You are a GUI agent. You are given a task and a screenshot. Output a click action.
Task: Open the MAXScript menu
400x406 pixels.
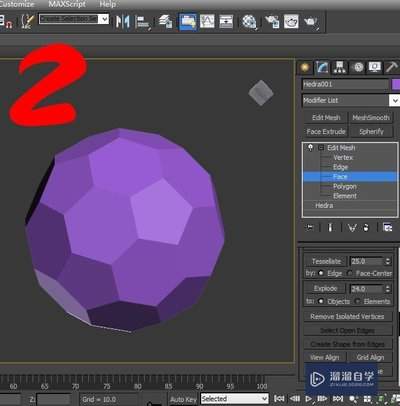coord(67,4)
